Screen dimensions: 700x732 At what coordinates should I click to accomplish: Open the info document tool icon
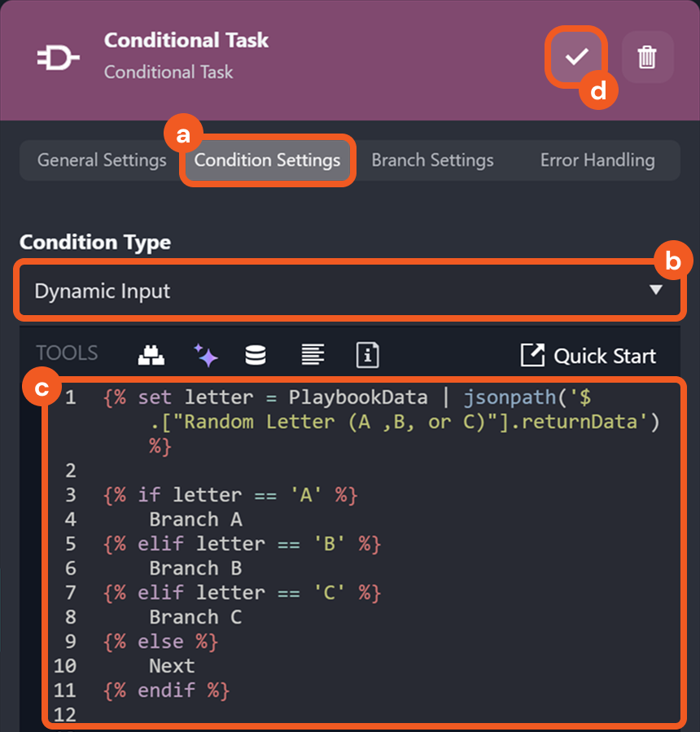pos(368,355)
